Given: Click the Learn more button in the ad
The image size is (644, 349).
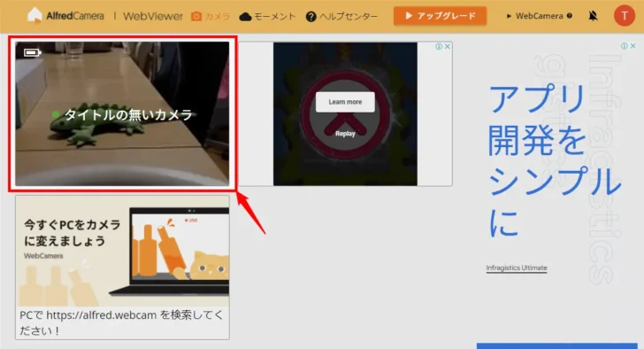Looking at the screenshot, I should tap(345, 102).
